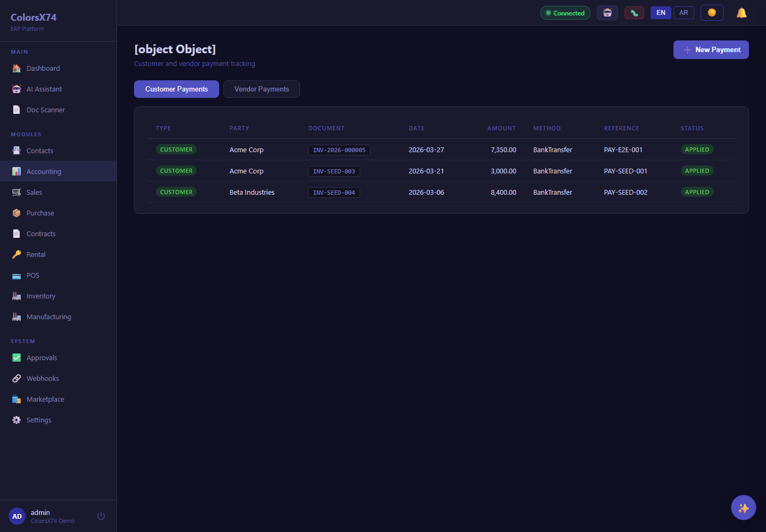Open the Sales module label
Image resolution: width=766 pixels, height=532 pixels.
[34, 192]
